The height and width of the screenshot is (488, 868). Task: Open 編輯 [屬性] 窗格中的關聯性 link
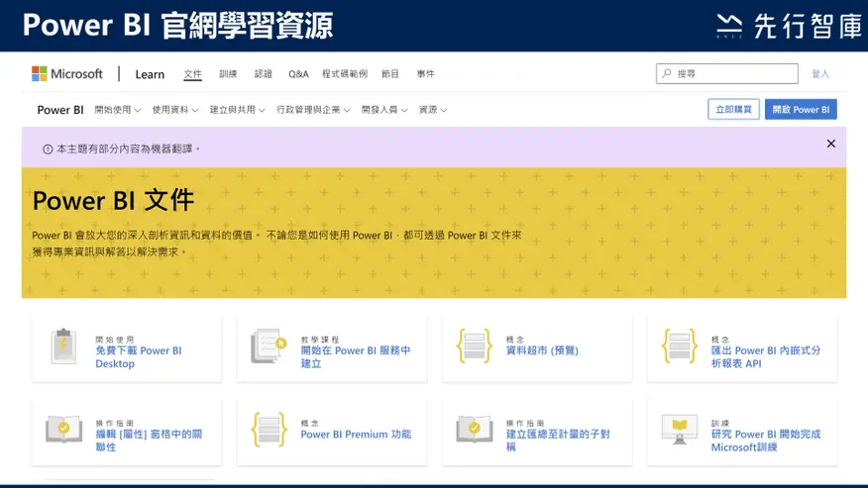tap(149, 440)
